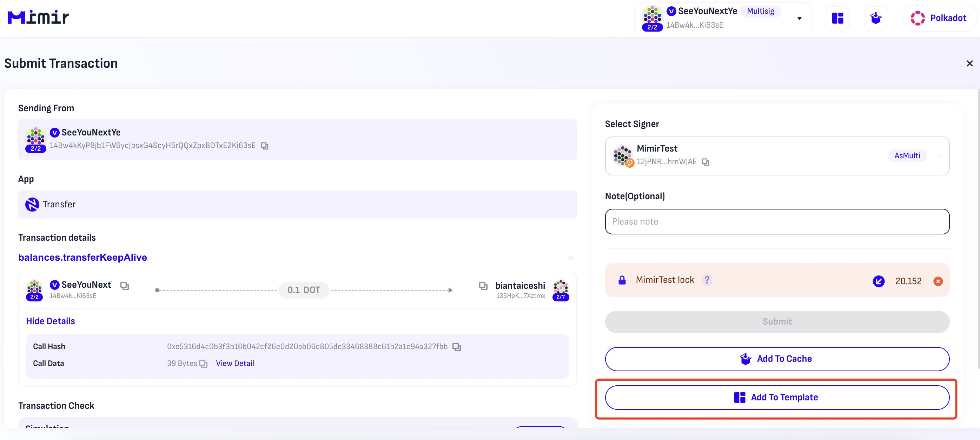The height and width of the screenshot is (440, 980).
Task: Click the Add To Template button
Action: click(x=777, y=398)
